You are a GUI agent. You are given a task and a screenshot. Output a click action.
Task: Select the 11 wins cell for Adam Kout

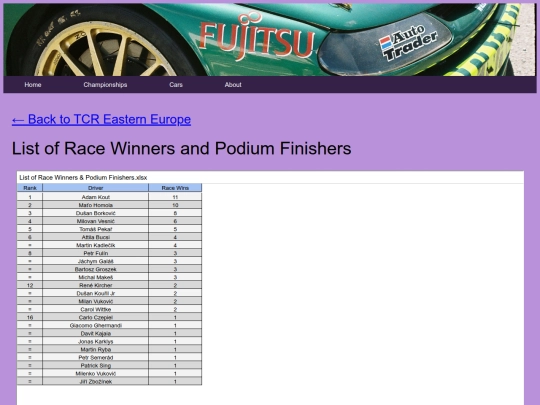pos(175,197)
